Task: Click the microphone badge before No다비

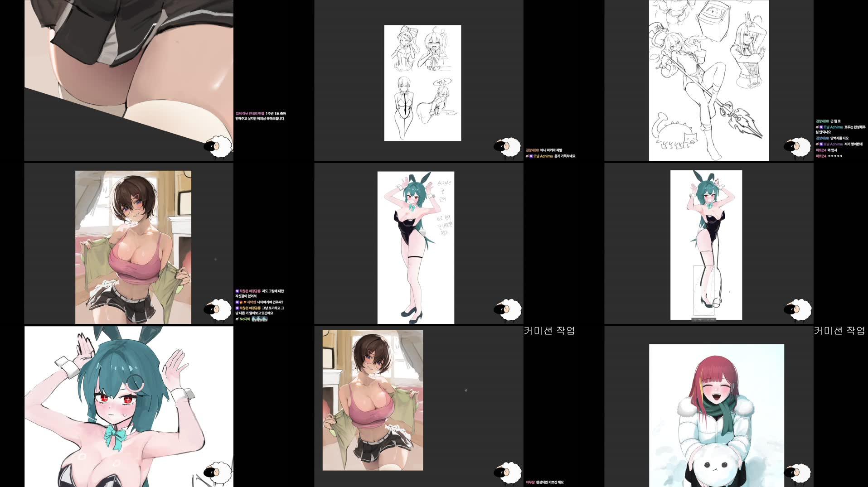Action: (x=237, y=319)
